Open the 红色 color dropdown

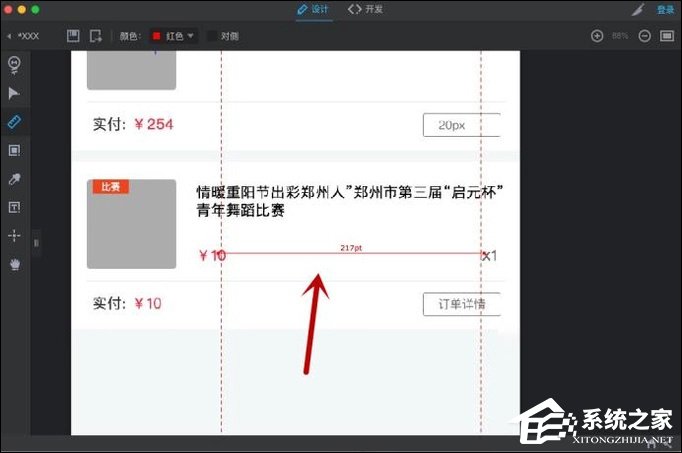174,36
